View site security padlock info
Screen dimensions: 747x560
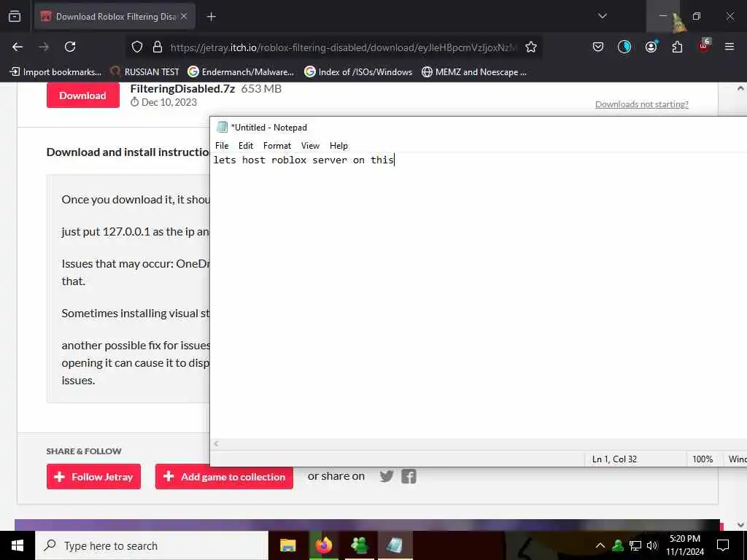[x=158, y=47]
